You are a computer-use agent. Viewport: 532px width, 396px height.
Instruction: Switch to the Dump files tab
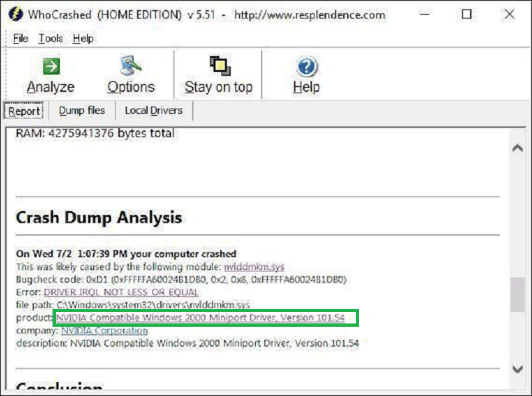(82, 110)
